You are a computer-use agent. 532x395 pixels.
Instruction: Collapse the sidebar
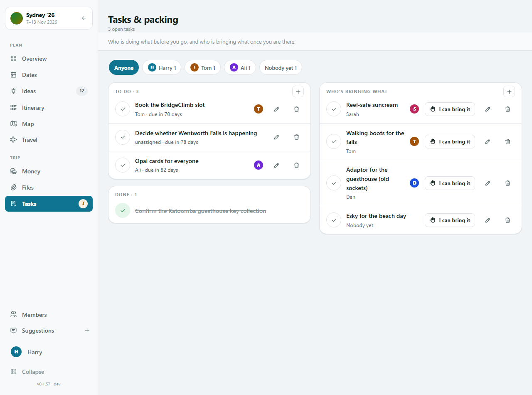(x=49, y=372)
